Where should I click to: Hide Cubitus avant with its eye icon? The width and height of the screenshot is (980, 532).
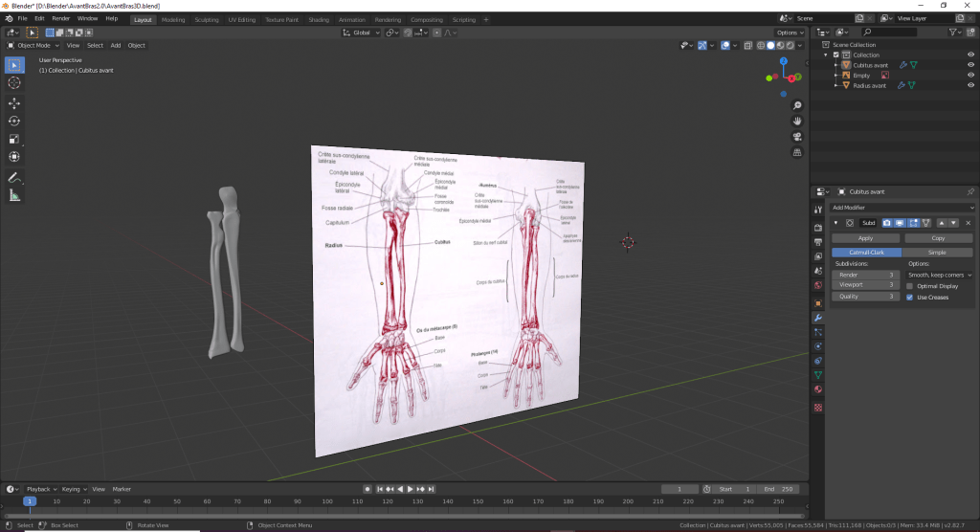970,65
